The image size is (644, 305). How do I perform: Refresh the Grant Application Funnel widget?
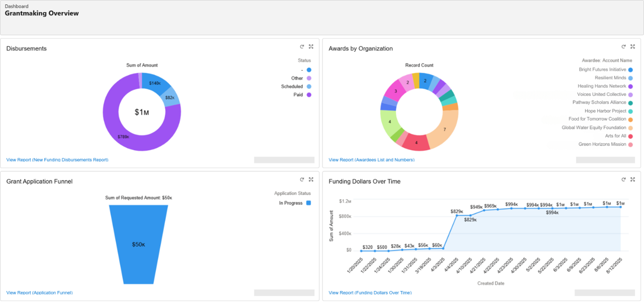pos(302,179)
